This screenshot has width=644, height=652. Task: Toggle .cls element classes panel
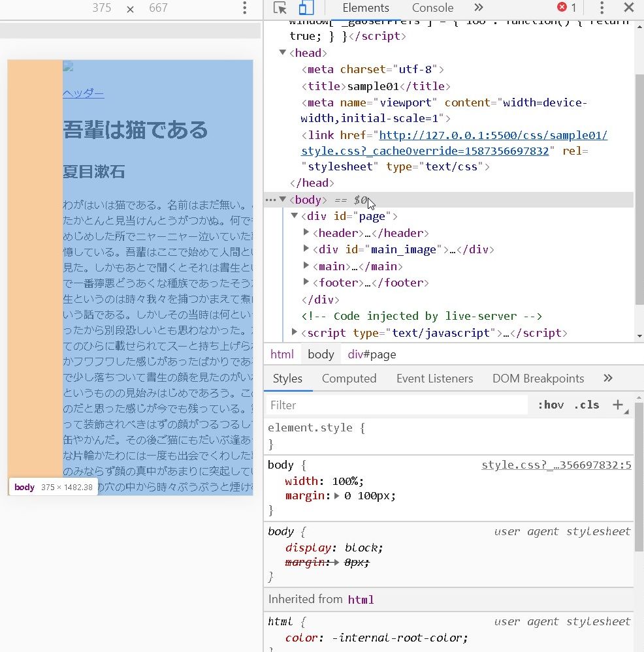click(x=586, y=405)
